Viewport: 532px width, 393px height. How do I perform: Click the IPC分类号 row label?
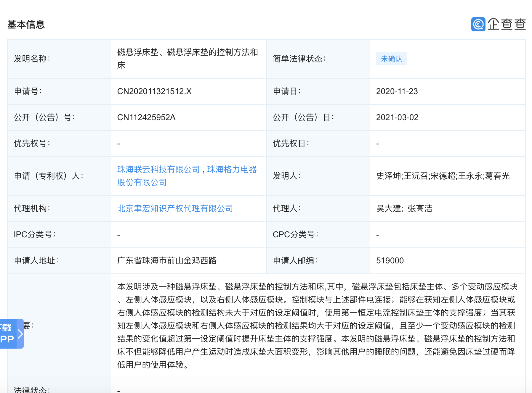tap(34, 235)
